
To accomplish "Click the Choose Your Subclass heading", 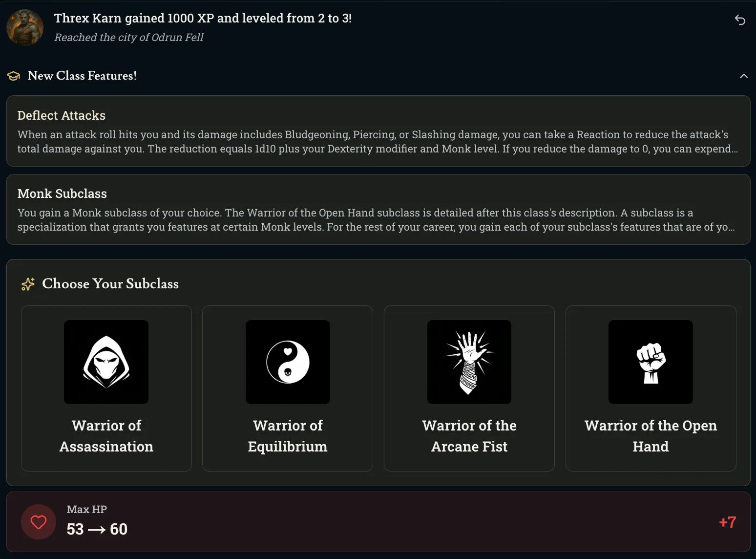I will (110, 284).
